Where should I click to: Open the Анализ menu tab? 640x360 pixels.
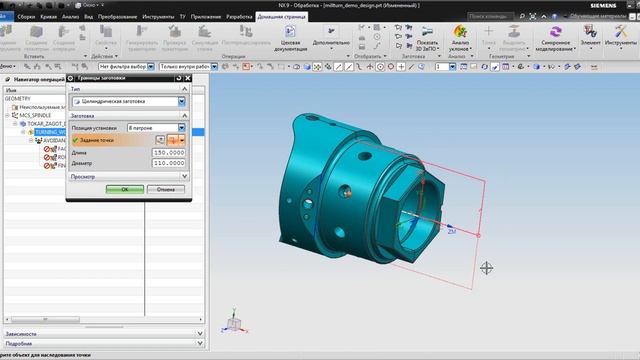[70, 17]
